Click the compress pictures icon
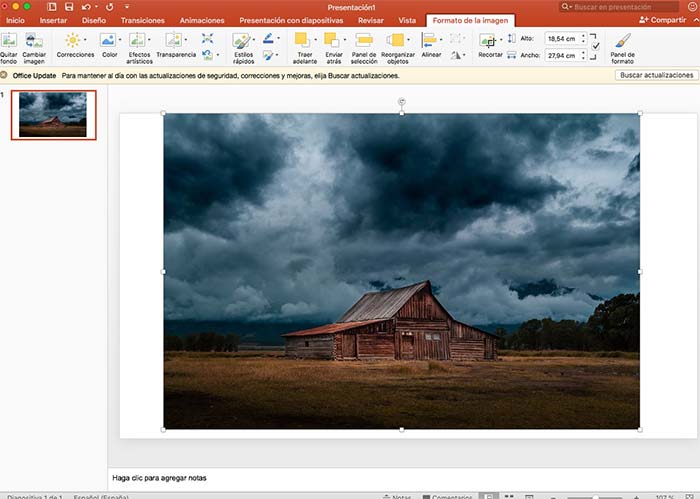Viewport: 700px width, 499px height. [207, 38]
